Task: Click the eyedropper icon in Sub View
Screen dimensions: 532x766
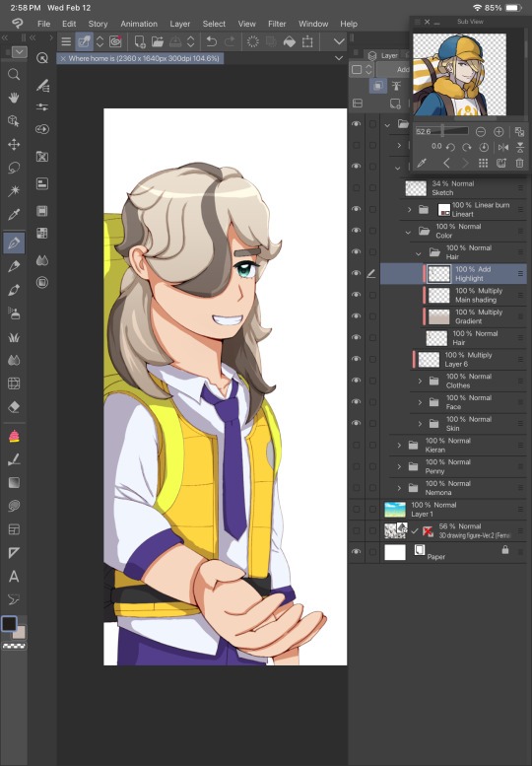Action: pos(422,164)
